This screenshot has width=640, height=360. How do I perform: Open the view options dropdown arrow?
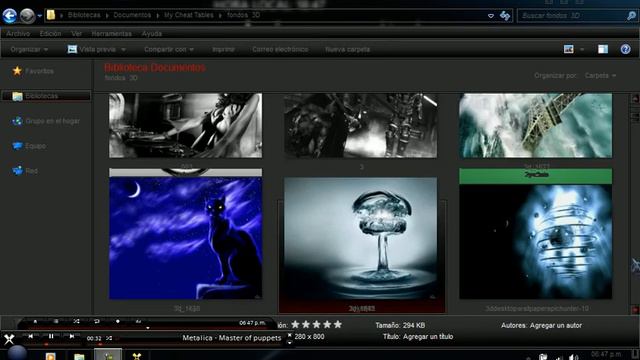point(582,50)
